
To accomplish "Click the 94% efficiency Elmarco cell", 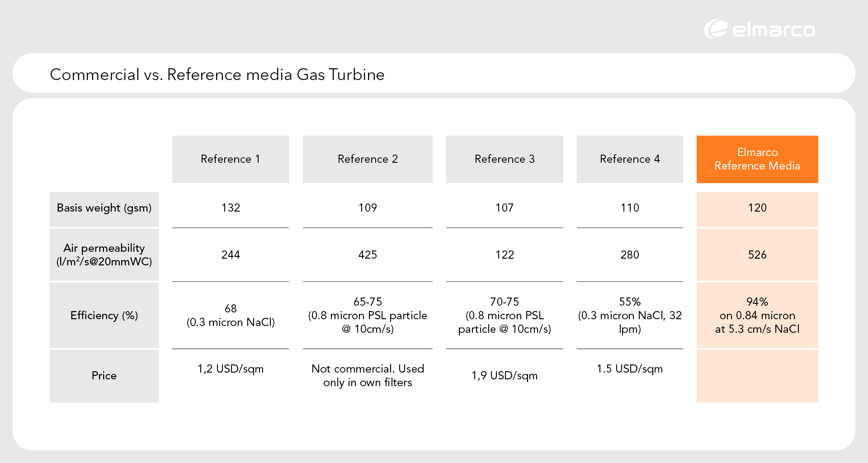I will tap(757, 315).
